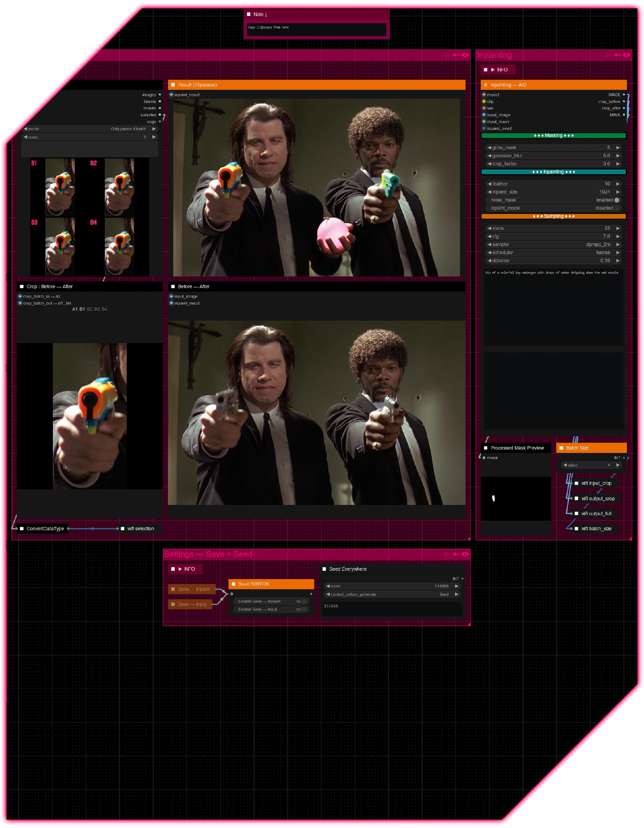The height and width of the screenshot is (828, 644).
Task: Open the control_before_generate dropdown set to fixed
Action: [392, 595]
